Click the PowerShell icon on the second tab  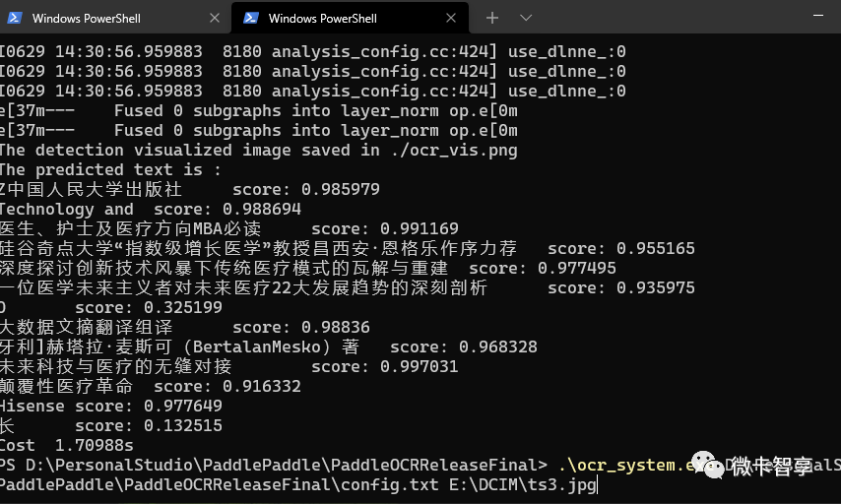point(250,18)
